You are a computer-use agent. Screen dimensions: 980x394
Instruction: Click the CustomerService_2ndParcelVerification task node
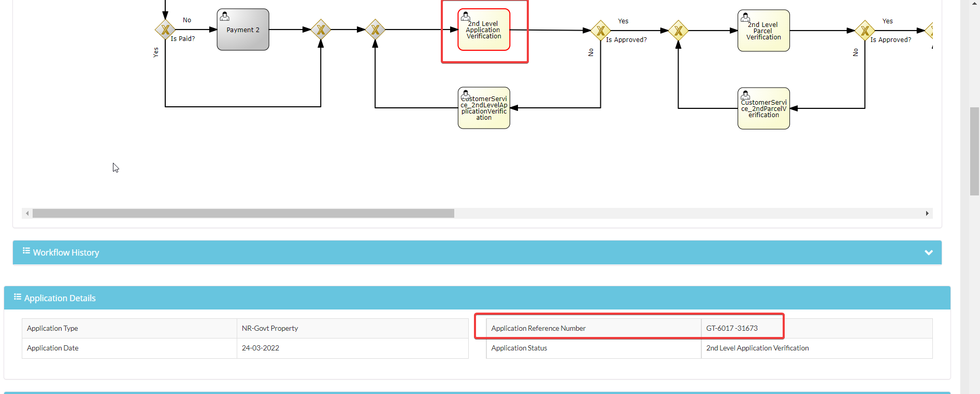point(763,108)
